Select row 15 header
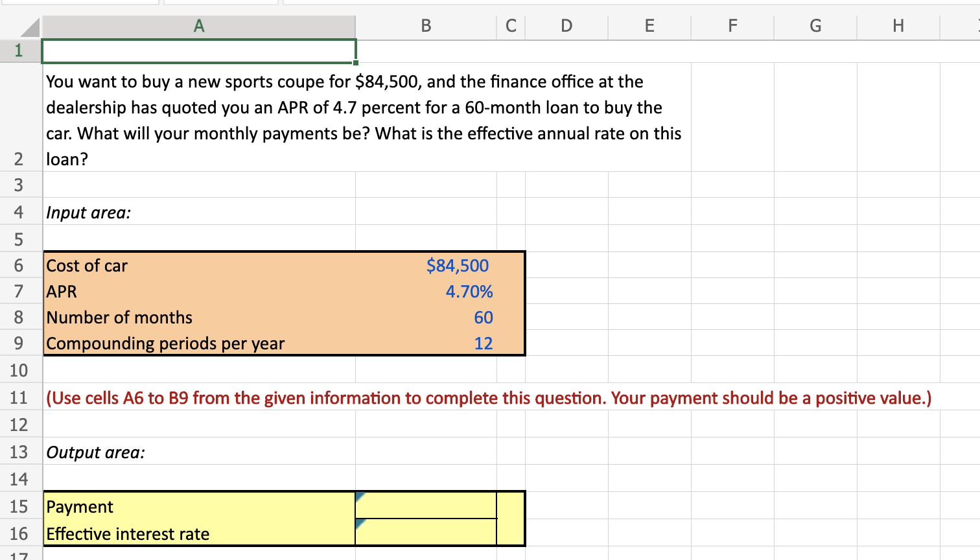 [x=19, y=506]
